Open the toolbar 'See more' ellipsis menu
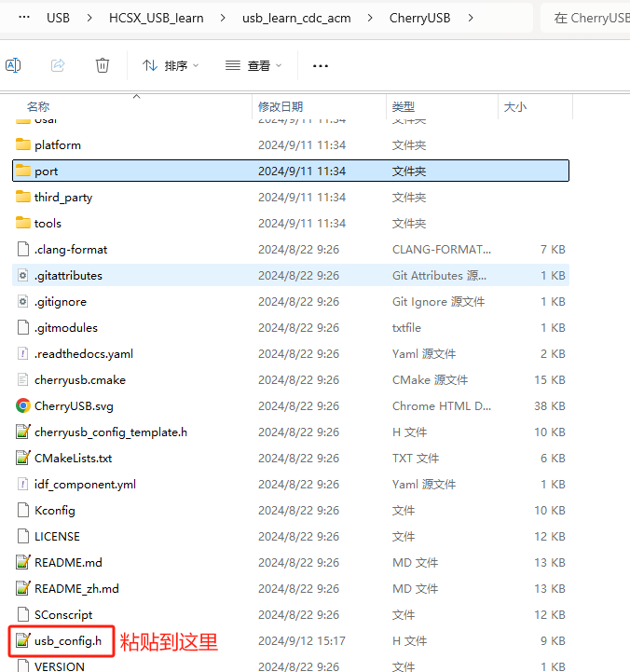The height and width of the screenshot is (672, 630). [x=321, y=66]
